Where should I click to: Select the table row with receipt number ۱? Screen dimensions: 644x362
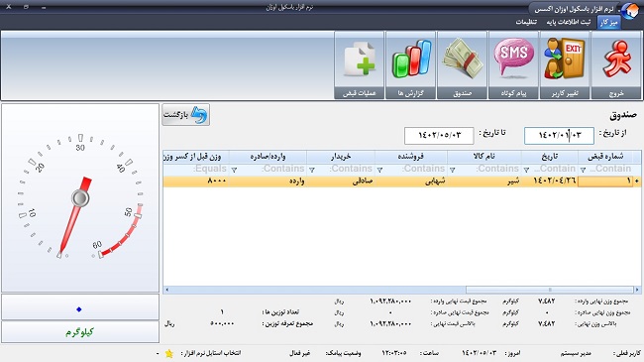point(401,181)
